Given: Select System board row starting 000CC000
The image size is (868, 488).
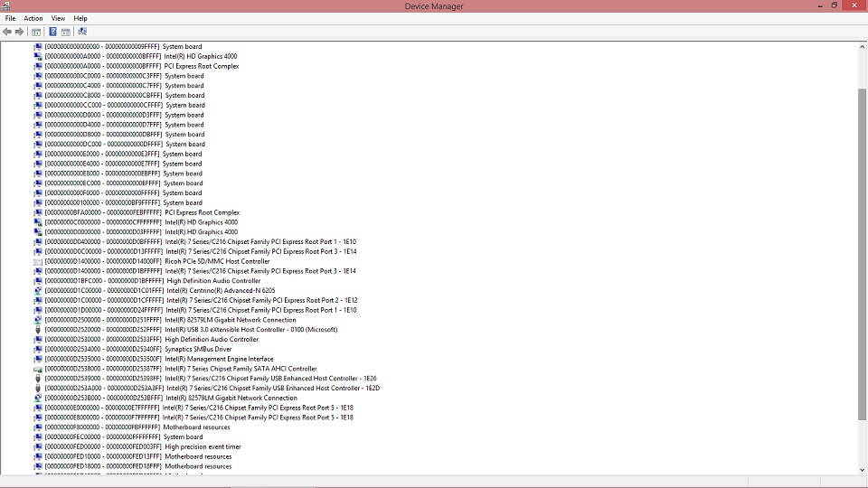Looking at the screenshot, I should click(125, 105).
